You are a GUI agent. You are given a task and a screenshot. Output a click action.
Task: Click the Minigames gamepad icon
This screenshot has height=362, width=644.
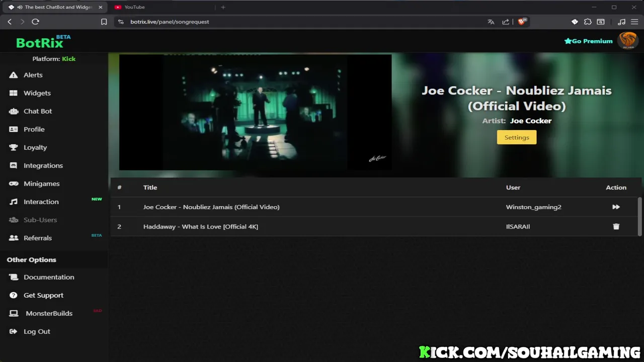coord(14,184)
